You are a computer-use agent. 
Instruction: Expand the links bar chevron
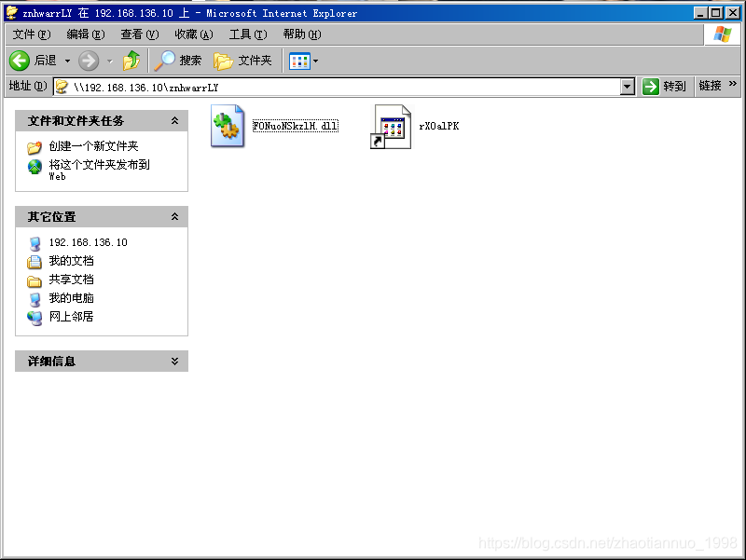(x=733, y=84)
